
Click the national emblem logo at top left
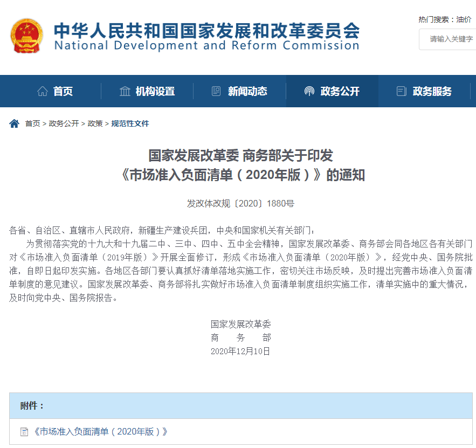pos(27,36)
